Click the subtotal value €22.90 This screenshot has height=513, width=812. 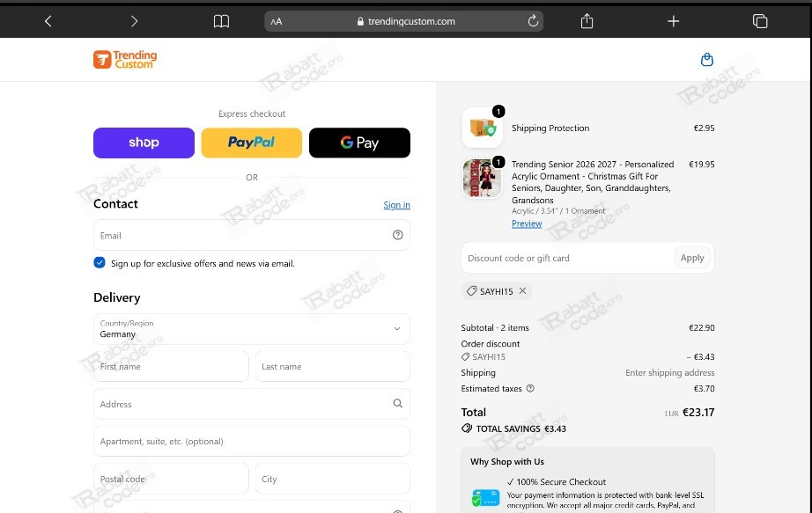[701, 327]
